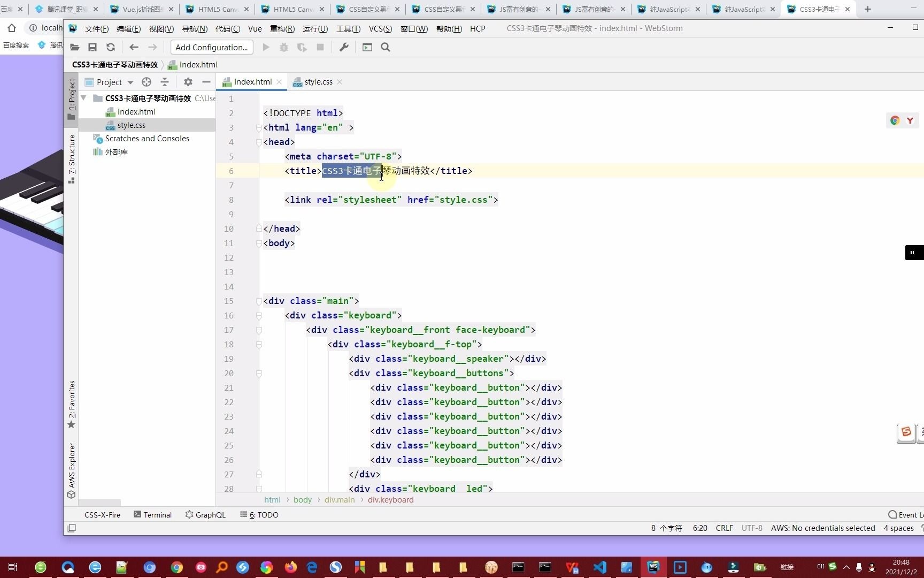Close the style.css editor tab
This screenshot has height=578, width=924.
pyautogui.click(x=340, y=82)
